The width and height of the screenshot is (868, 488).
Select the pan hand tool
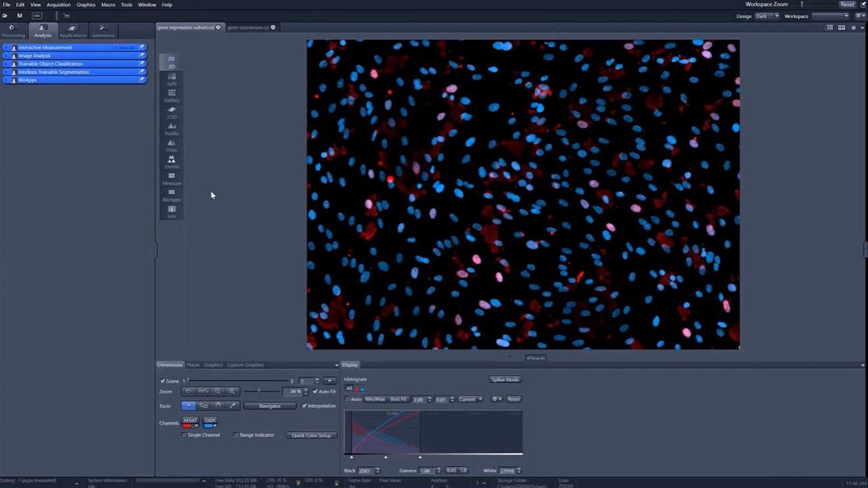click(218, 406)
